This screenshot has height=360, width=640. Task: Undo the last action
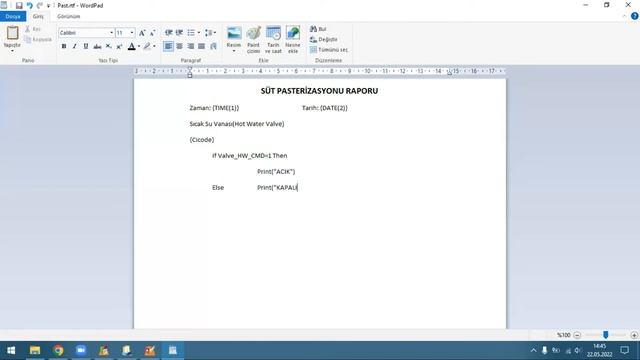coord(29,5)
